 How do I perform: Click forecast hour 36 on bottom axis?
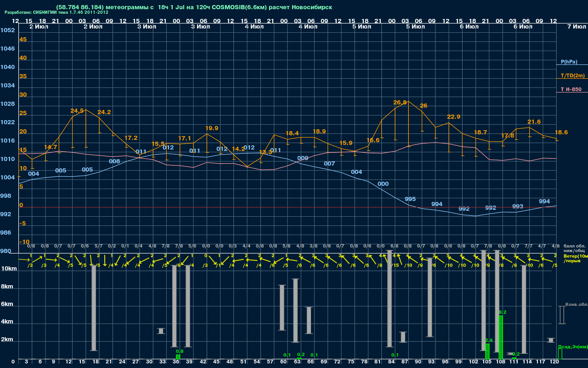point(176,362)
